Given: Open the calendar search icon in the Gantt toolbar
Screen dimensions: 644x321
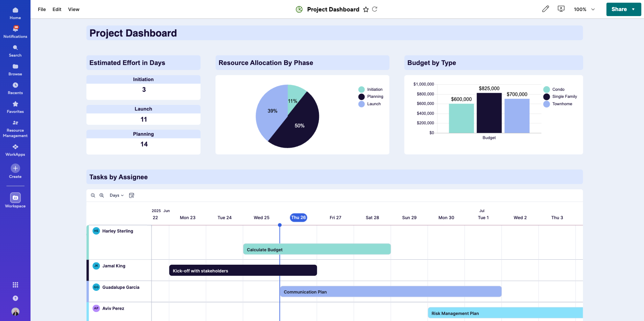Looking at the screenshot, I should coord(131,195).
